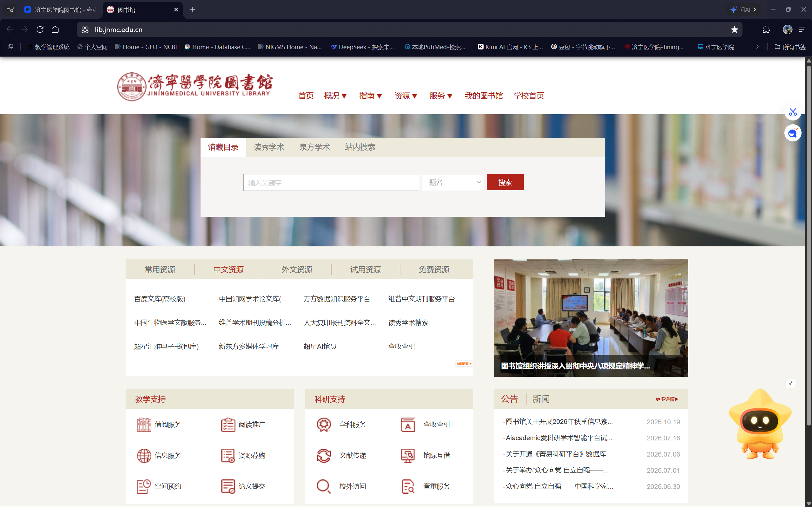
Task: Open the 查重服务 document-search icon
Action: coord(408,486)
